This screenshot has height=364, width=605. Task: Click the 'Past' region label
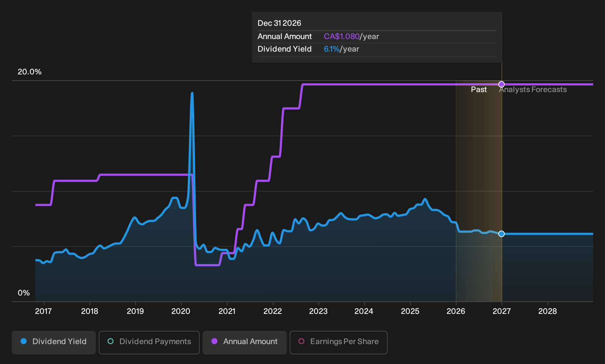(479, 90)
